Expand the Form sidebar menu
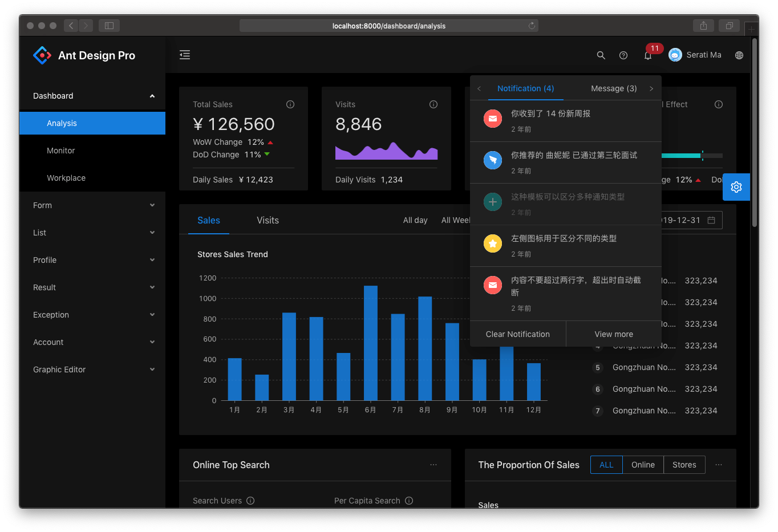778x532 pixels. point(92,205)
